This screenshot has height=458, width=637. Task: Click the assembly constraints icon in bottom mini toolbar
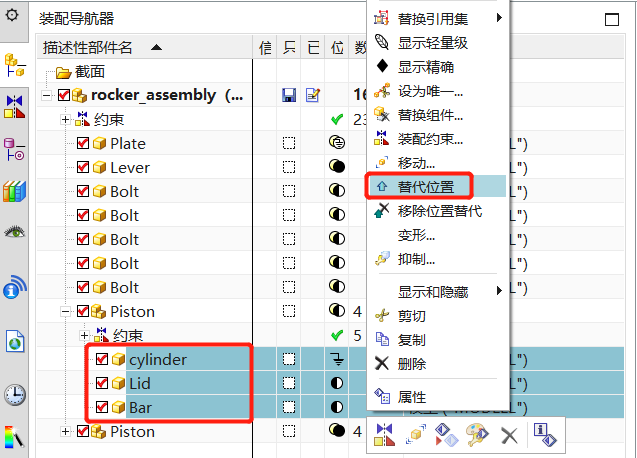pyautogui.click(x=385, y=434)
